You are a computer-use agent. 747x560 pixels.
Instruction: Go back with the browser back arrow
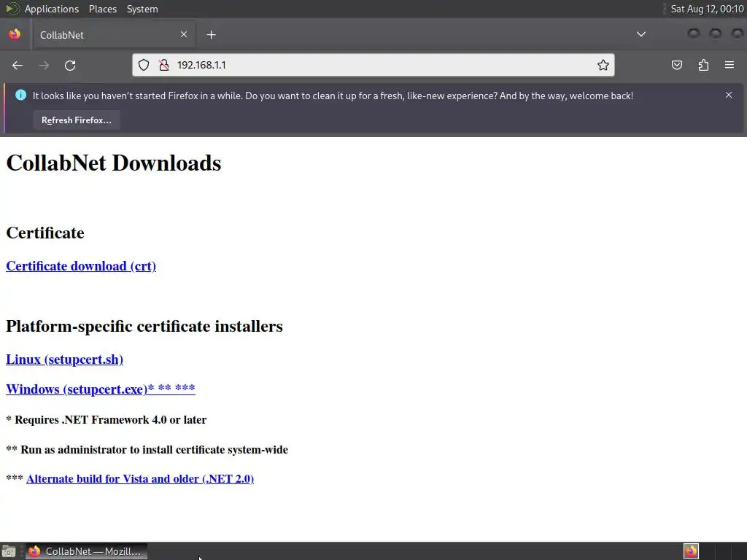18,65
